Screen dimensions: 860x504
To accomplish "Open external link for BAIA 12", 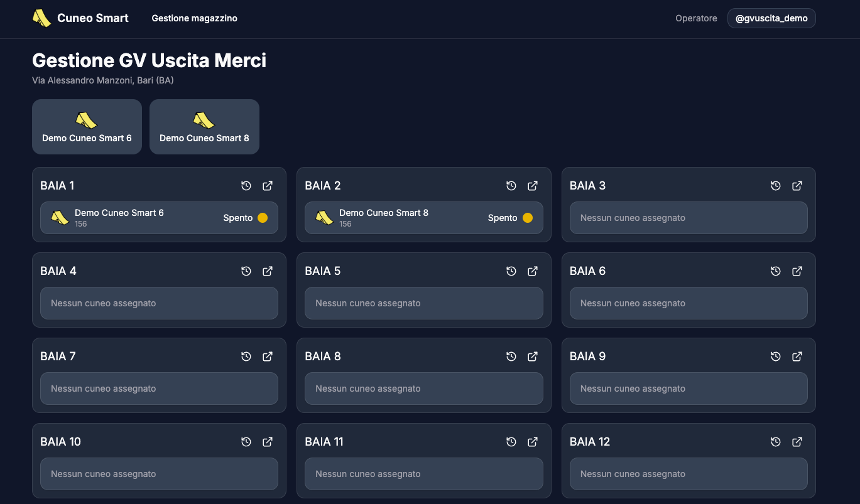I will point(797,441).
